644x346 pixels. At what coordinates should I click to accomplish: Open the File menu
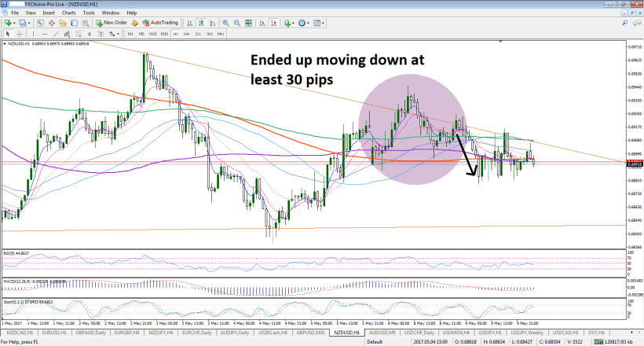(15, 13)
